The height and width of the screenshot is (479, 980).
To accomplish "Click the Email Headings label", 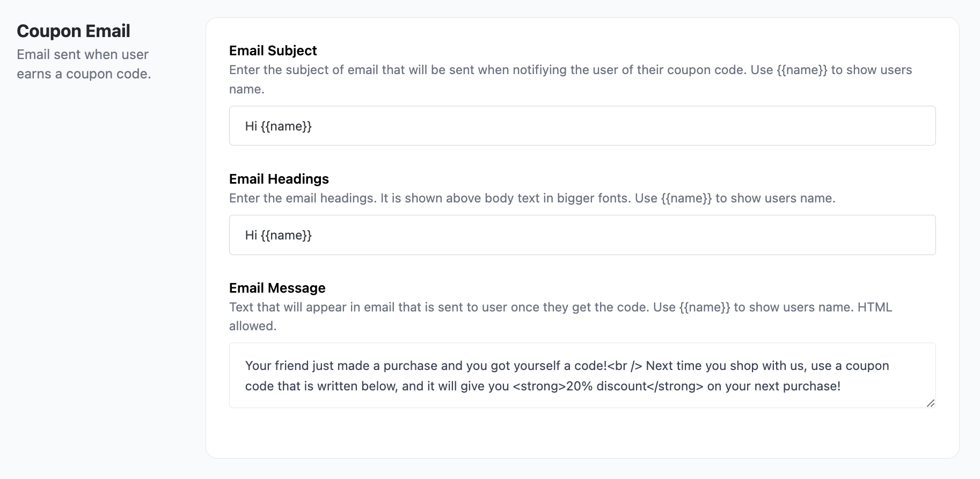I will [x=279, y=179].
